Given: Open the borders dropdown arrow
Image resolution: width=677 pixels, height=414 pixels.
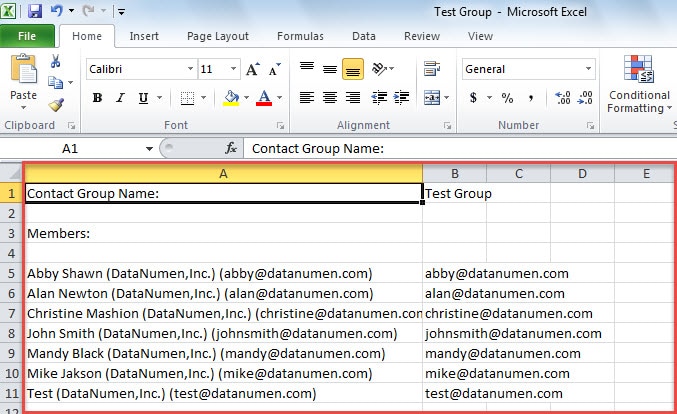Looking at the screenshot, I should tap(203, 98).
